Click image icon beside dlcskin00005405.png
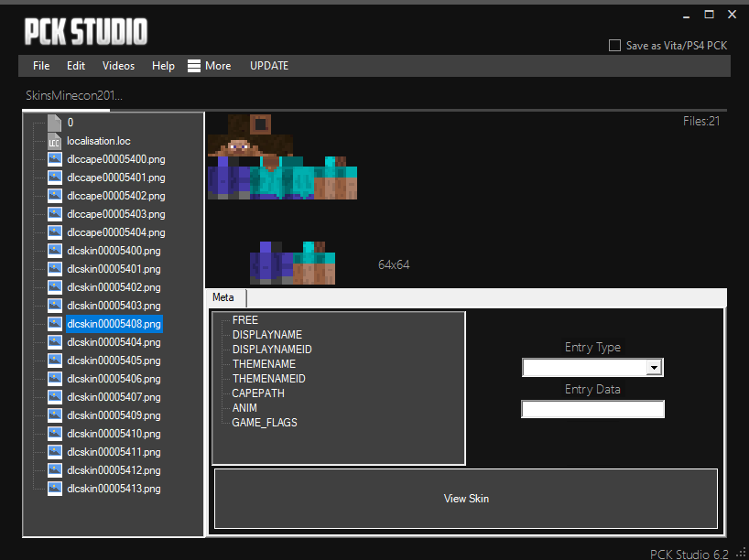This screenshot has width=749, height=560. pyautogui.click(x=55, y=361)
